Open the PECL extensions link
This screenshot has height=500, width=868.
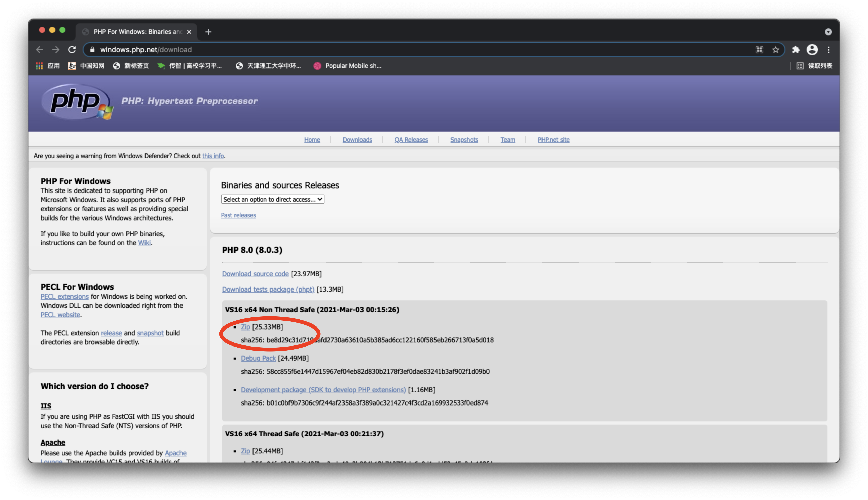65,297
